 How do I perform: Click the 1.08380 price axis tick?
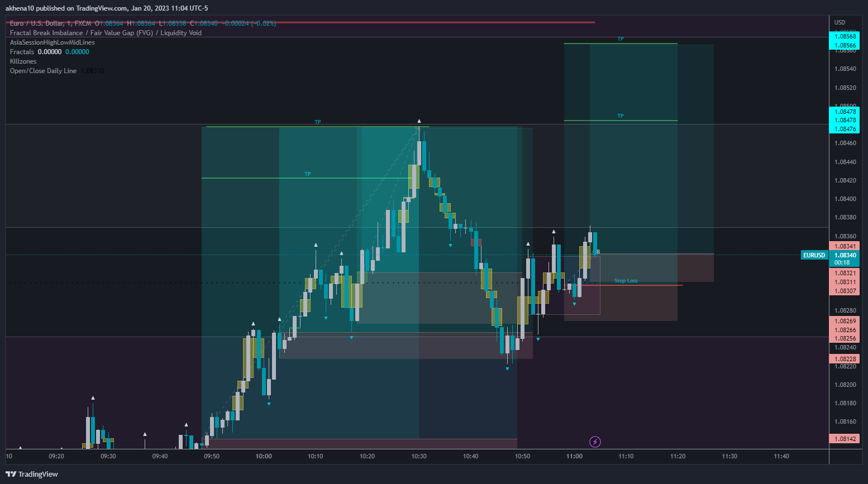click(845, 217)
